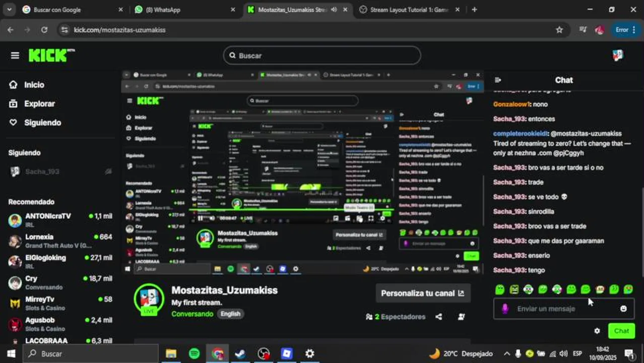The image size is (644, 363).
Task: Go to Siguiendo in the top sidebar navigation
Action: pyautogui.click(x=42, y=123)
